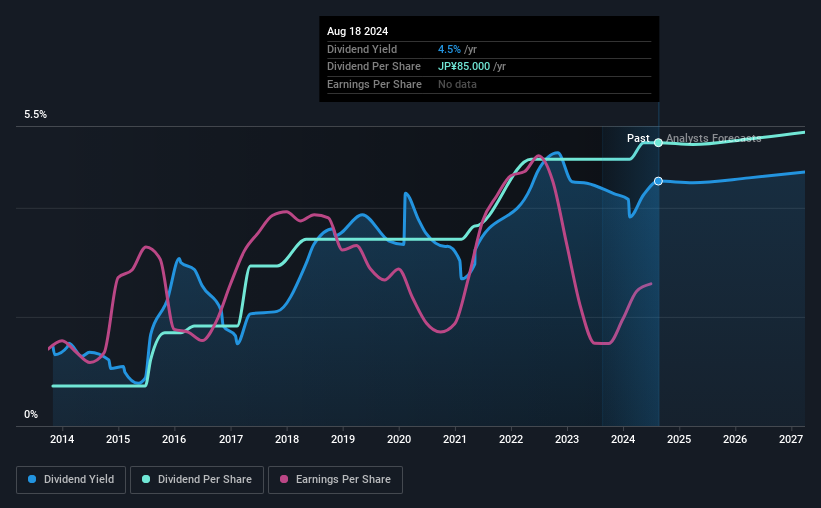Click the Analysts Forecasts label
The height and width of the screenshot is (508, 821).
point(714,138)
